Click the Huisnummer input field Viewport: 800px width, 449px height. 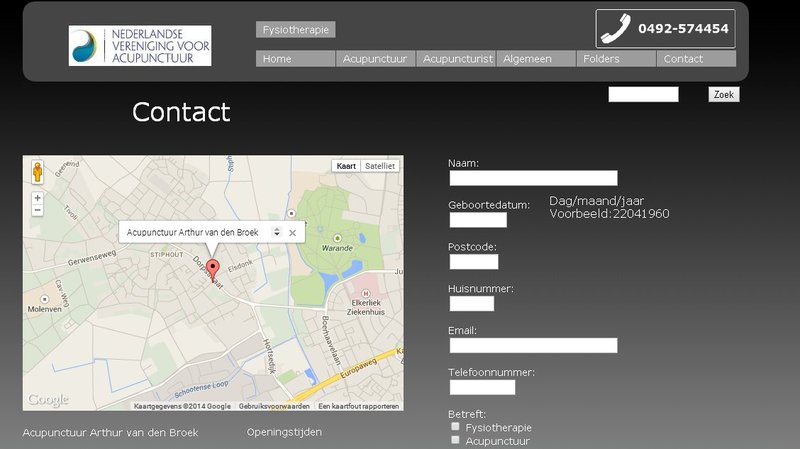[472, 304]
